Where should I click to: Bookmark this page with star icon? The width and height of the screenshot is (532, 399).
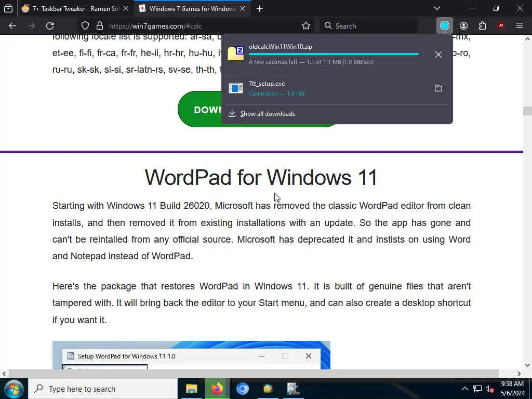coord(306,26)
